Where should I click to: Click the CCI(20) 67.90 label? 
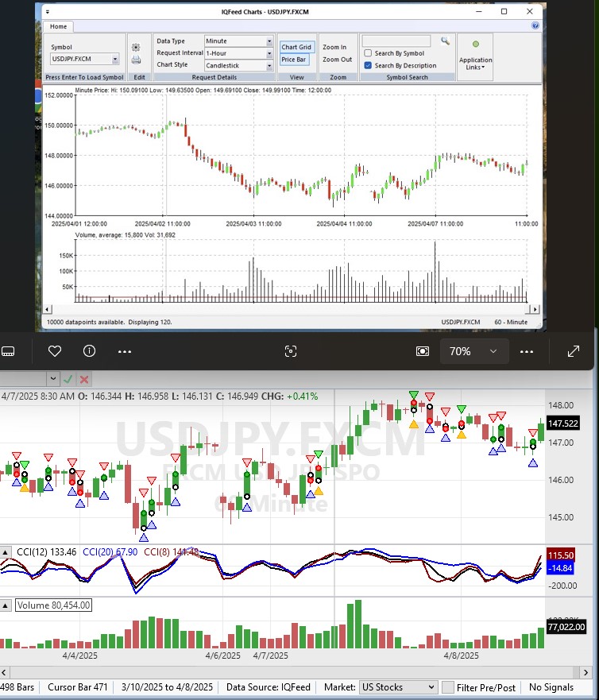coord(110,552)
